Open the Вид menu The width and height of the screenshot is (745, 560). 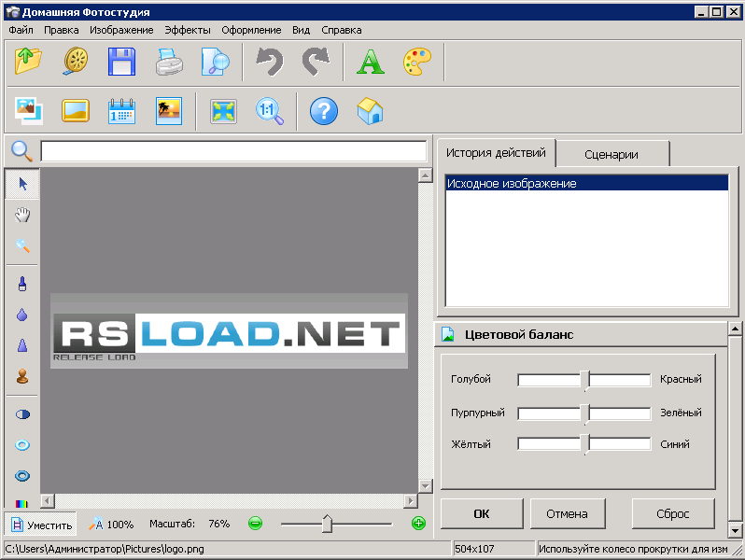301,30
